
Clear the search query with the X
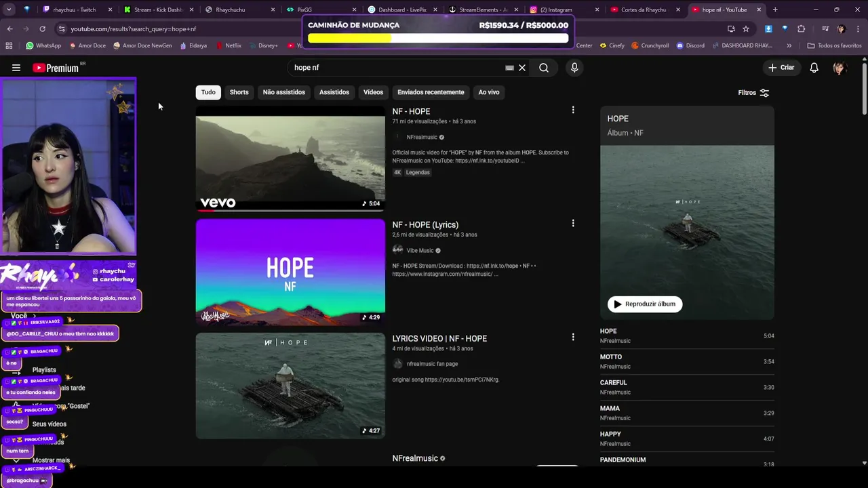coord(522,68)
